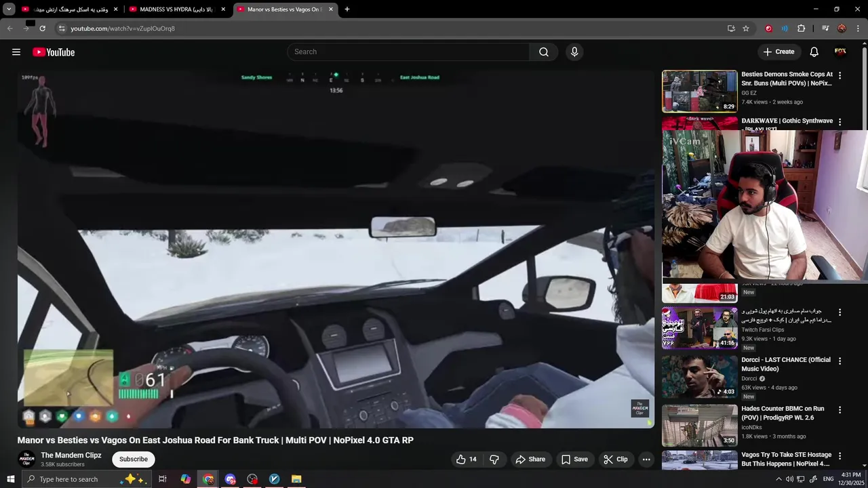Switch the ENG input language
This screenshot has height=488, width=868.
coord(828,479)
